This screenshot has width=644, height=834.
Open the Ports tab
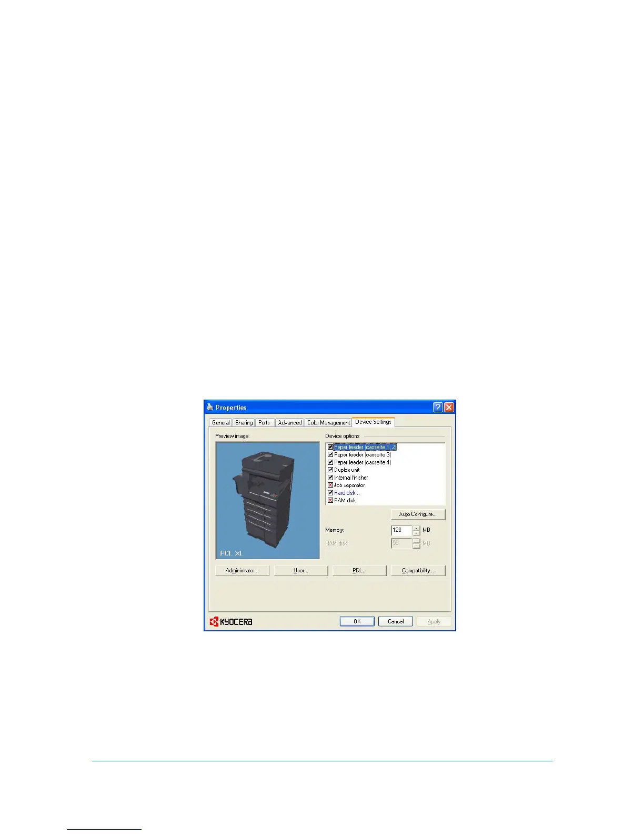coord(264,423)
